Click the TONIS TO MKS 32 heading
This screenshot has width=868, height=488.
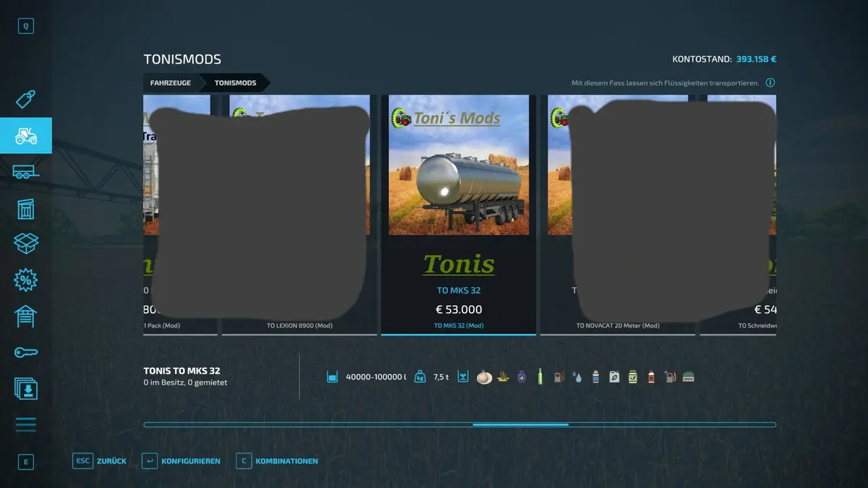pyautogui.click(x=182, y=371)
